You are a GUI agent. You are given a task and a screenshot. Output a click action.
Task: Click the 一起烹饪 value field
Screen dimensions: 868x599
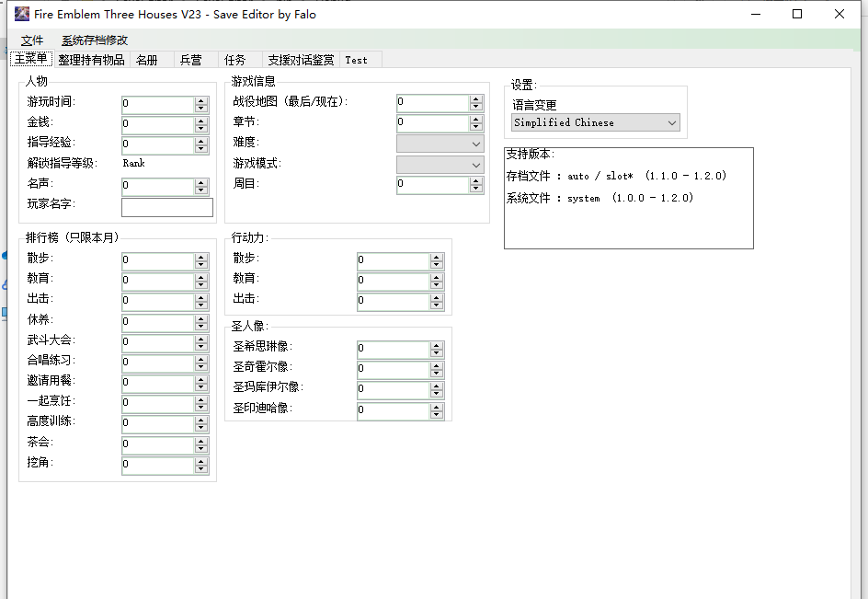158,405
